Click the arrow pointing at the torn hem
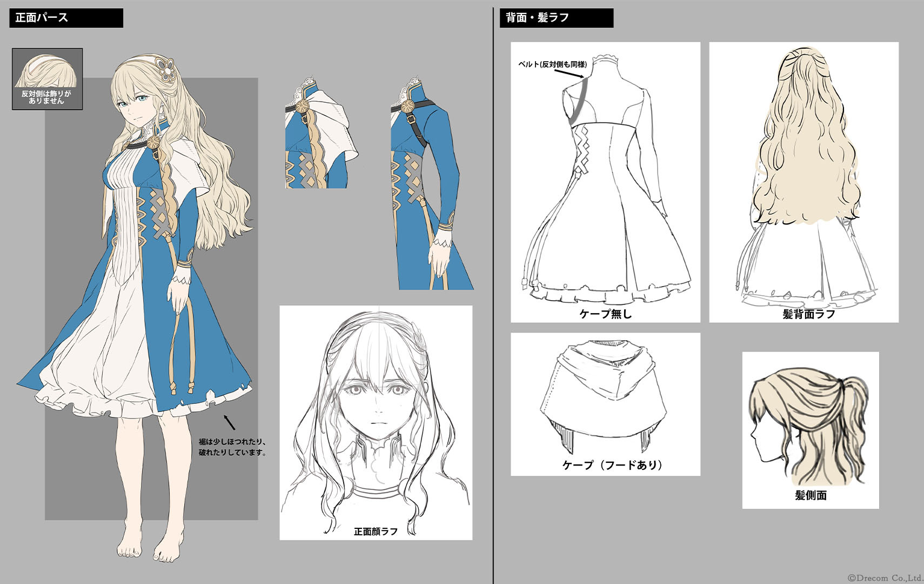 pos(230,422)
